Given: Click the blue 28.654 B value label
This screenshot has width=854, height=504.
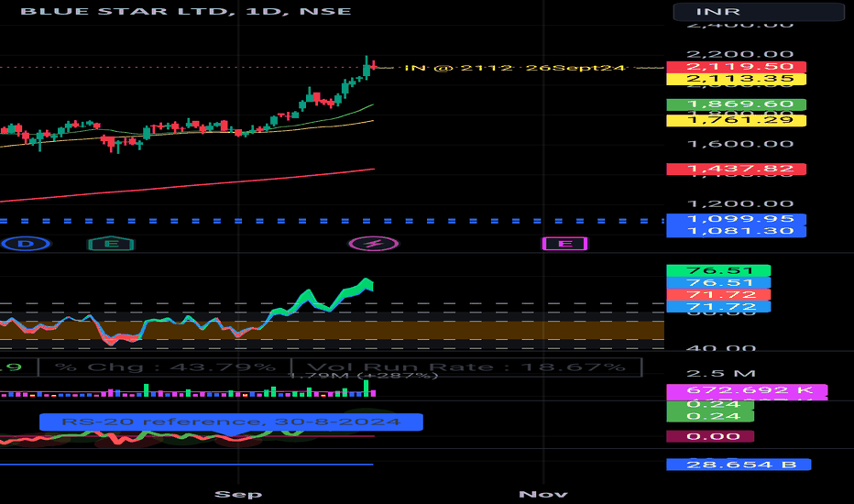Looking at the screenshot, I should click(x=739, y=465).
